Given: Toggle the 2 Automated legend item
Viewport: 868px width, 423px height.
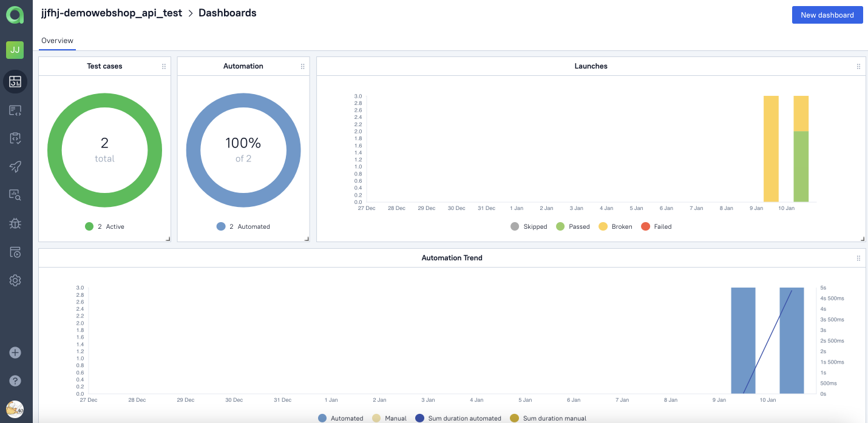Looking at the screenshot, I should 243,226.
